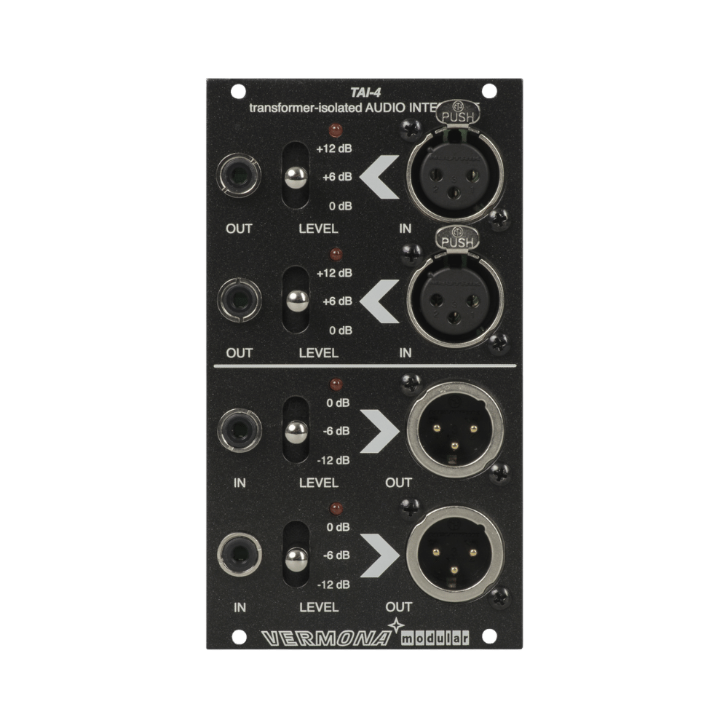Click '0 dB' label in the bottom row
This screenshot has height=728, width=728.
tap(338, 527)
